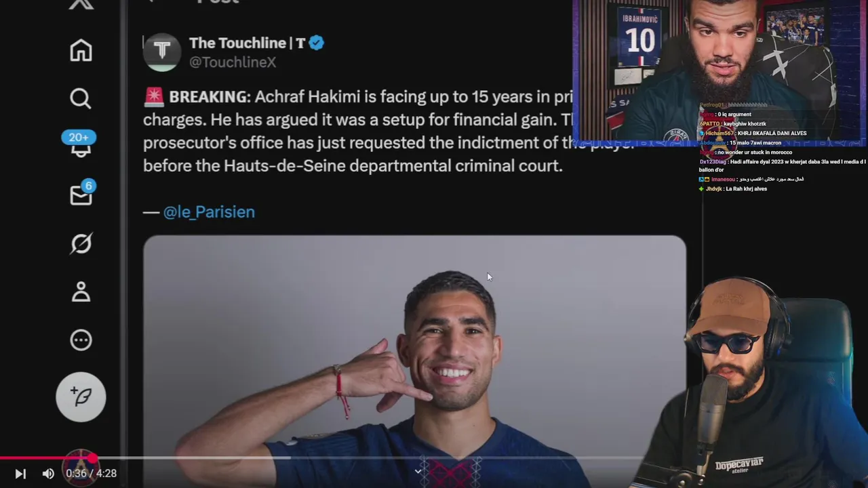Image resolution: width=868 pixels, height=488 pixels.
Task: Click the 0:36 / 4:28 time display
Action: tap(91, 474)
